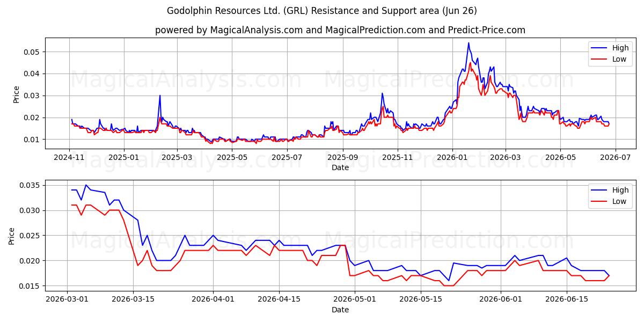
Task: Click 'Low' legend label in top chart
Action: (x=619, y=59)
